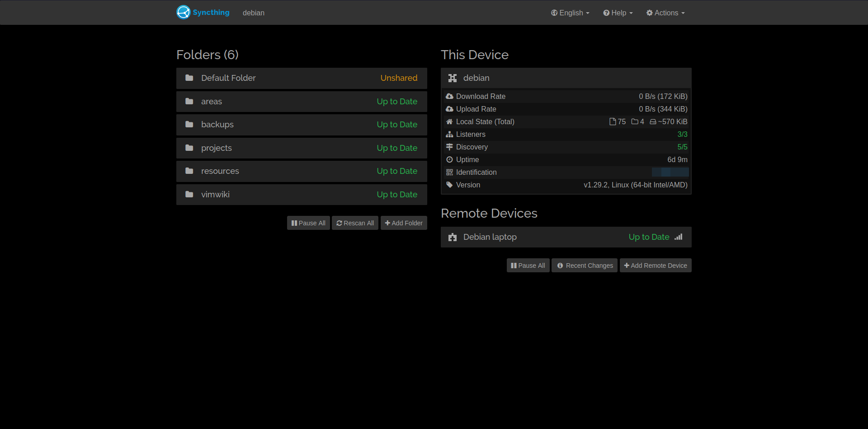Click the Add Folder button

point(404,223)
